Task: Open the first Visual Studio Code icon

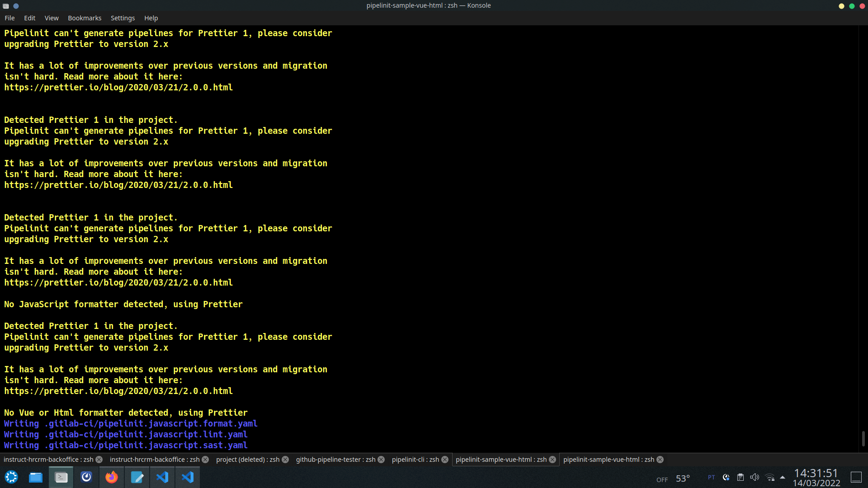Action: coord(162,477)
